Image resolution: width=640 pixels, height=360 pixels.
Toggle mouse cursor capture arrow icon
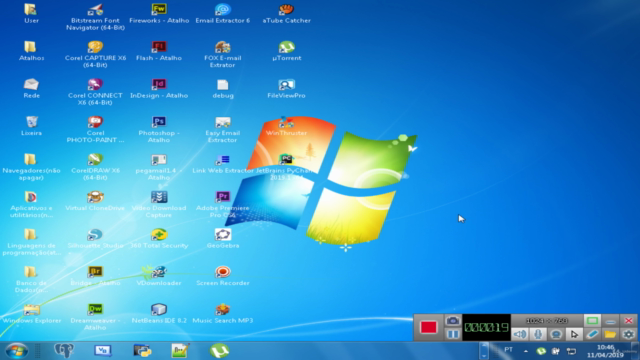point(574,334)
